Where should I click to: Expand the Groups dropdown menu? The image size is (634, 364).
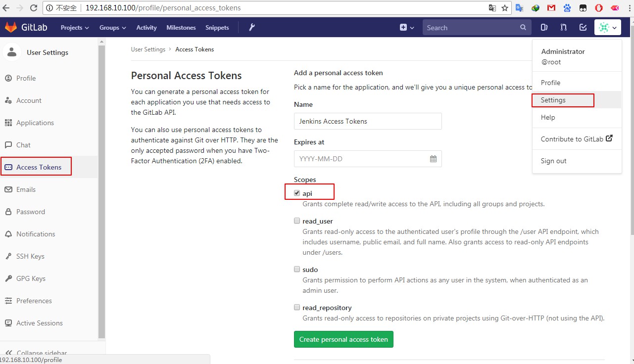coord(112,28)
